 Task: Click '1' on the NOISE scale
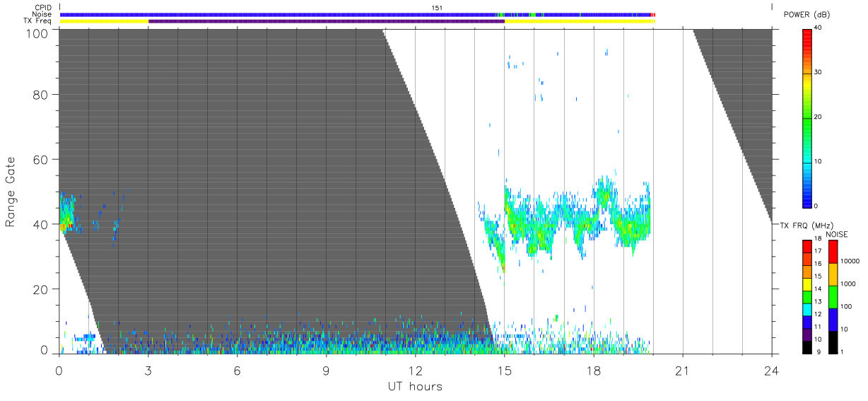point(842,351)
